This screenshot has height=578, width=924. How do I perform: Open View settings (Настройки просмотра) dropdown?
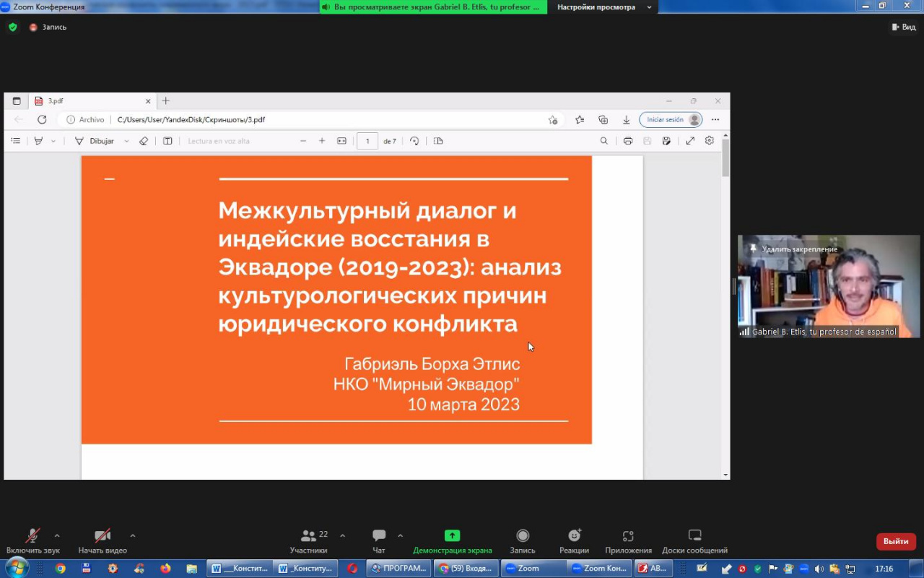(603, 7)
